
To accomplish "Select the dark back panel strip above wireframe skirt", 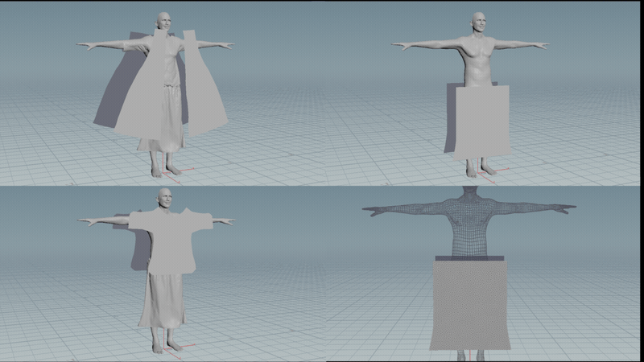I will 469,258.
